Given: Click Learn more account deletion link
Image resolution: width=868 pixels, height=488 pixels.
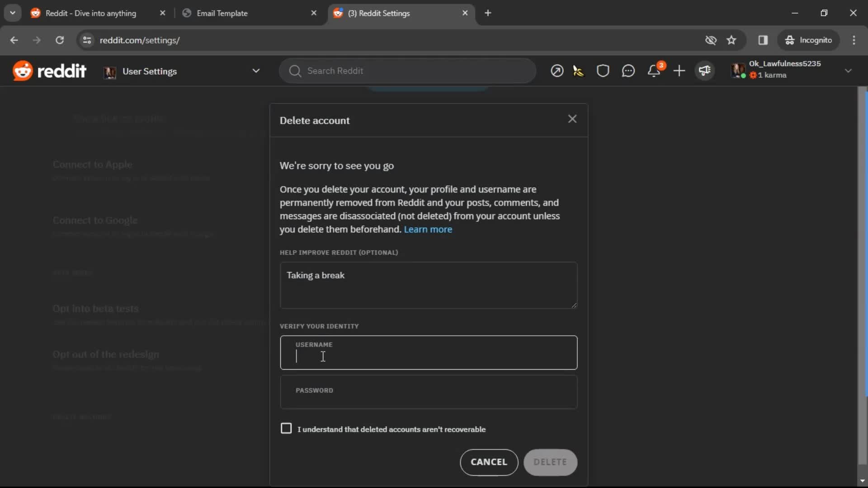Looking at the screenshot, I should point(429,229).
